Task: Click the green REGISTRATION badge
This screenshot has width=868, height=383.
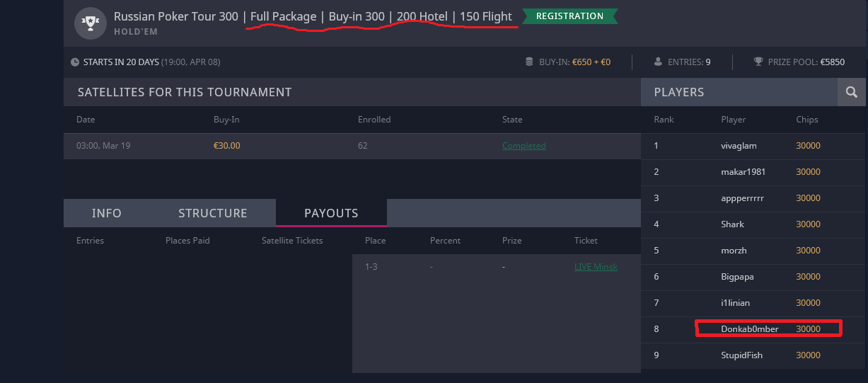Action: tap(569, 16)
